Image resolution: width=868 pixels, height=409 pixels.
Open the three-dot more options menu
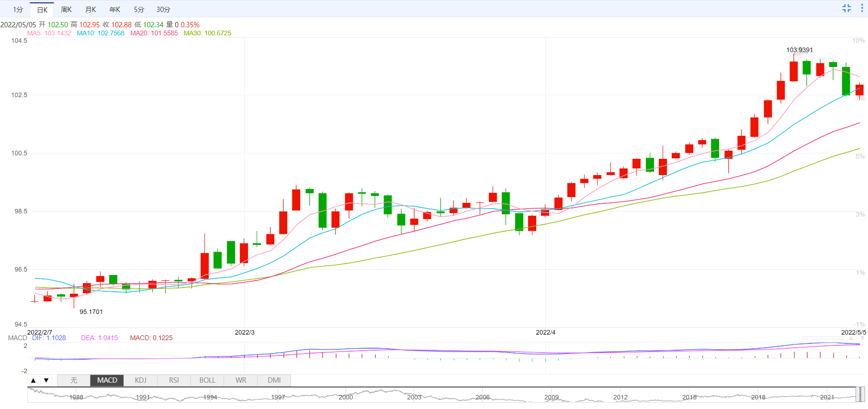coord(862,8)
